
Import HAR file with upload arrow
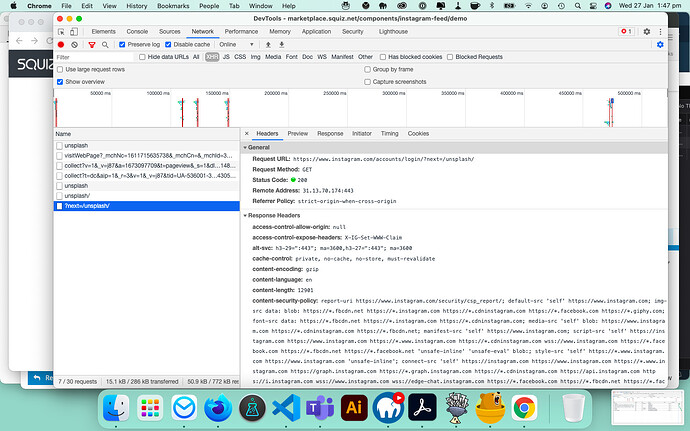tap(268, 44)
